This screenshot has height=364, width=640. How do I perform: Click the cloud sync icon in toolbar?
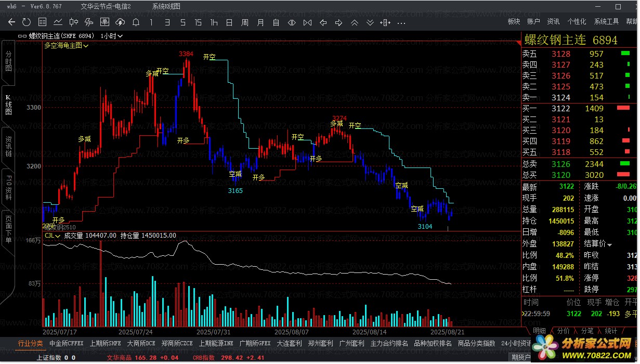pyautogui.click(x=120, y=22)
